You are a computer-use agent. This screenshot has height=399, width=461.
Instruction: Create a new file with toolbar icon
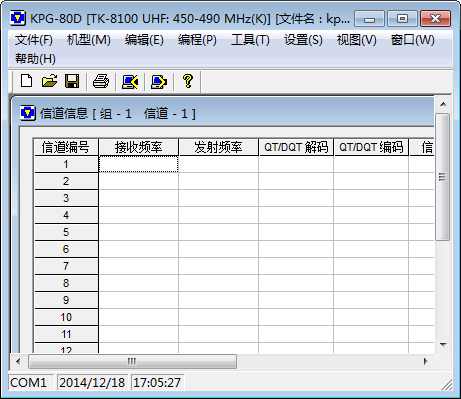coord(26,81)
